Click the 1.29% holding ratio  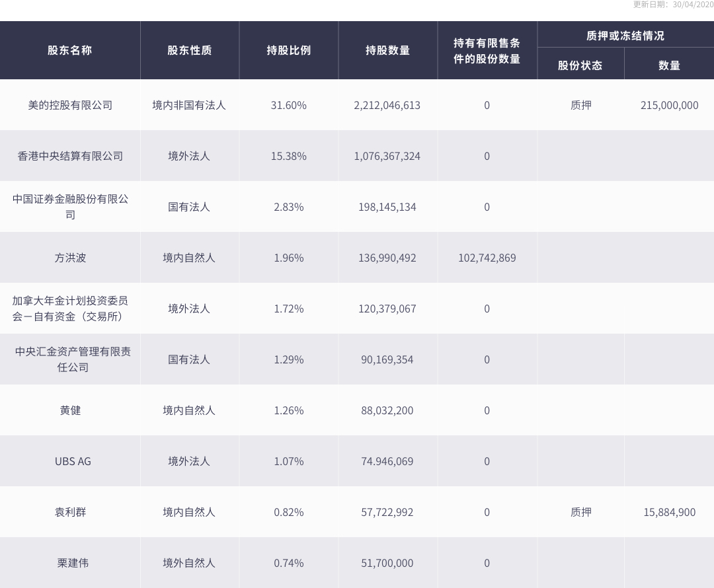(289, 359)
